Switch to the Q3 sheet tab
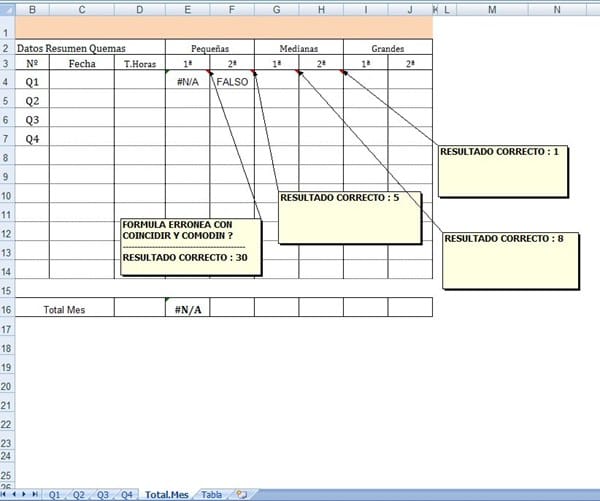This screenshot has width=600, height=501. pyautogui.click(x=103, y=495)
